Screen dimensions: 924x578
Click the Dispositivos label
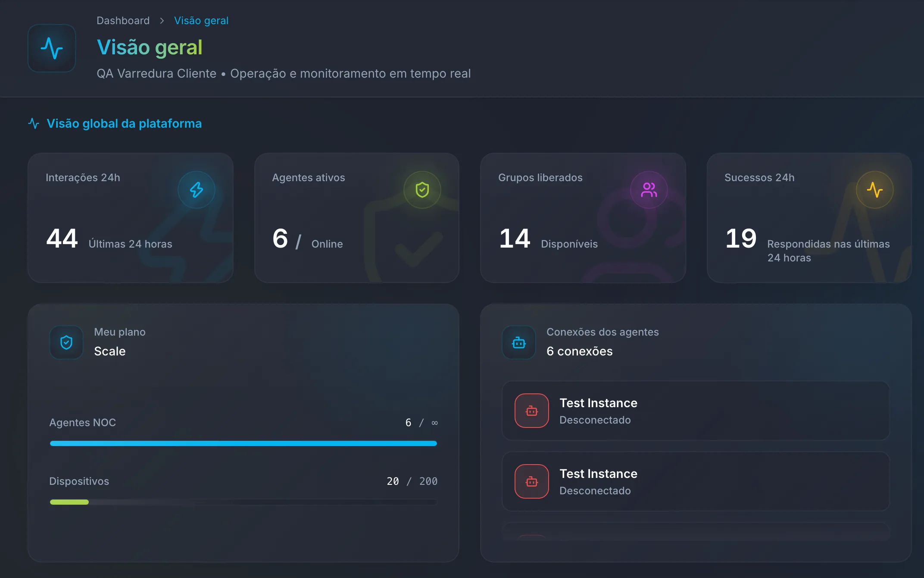[79, 481]
